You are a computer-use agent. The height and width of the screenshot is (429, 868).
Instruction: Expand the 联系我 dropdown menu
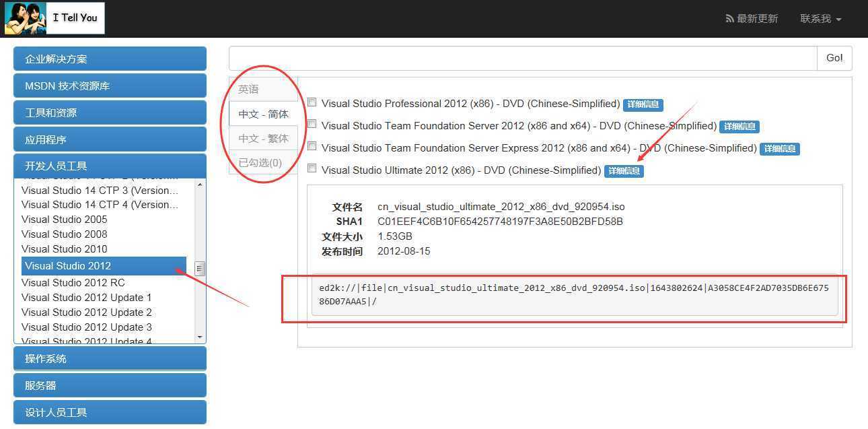821,19
